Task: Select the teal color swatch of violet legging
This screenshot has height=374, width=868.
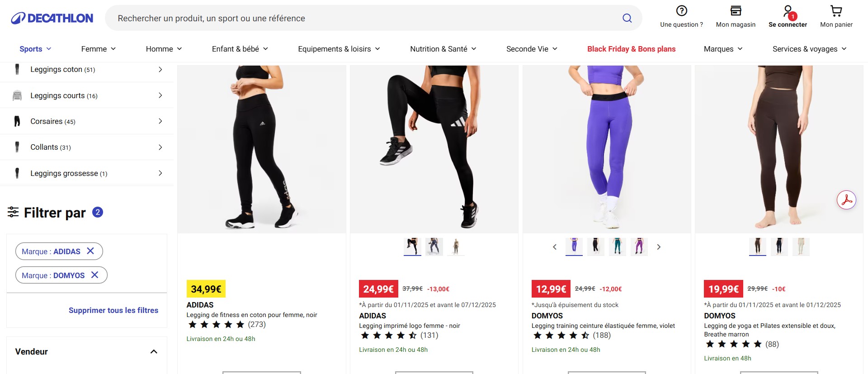Action: tap(617, 246)
